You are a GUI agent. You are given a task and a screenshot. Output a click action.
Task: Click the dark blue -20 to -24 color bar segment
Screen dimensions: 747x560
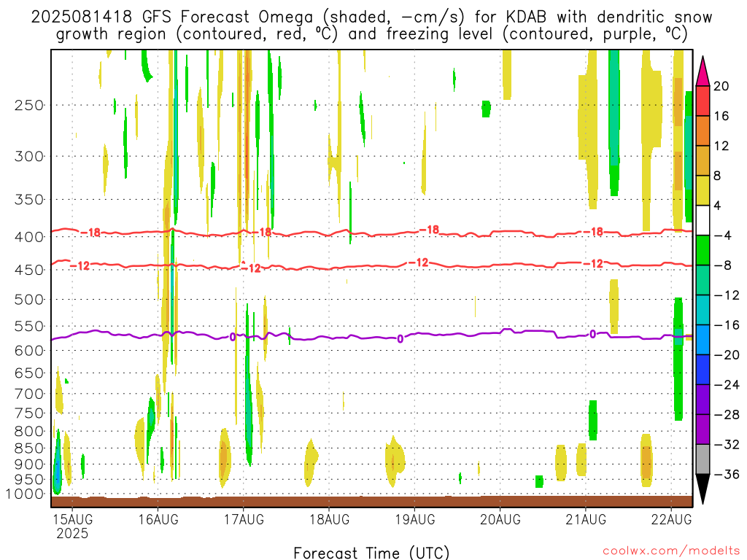[703, 370]
